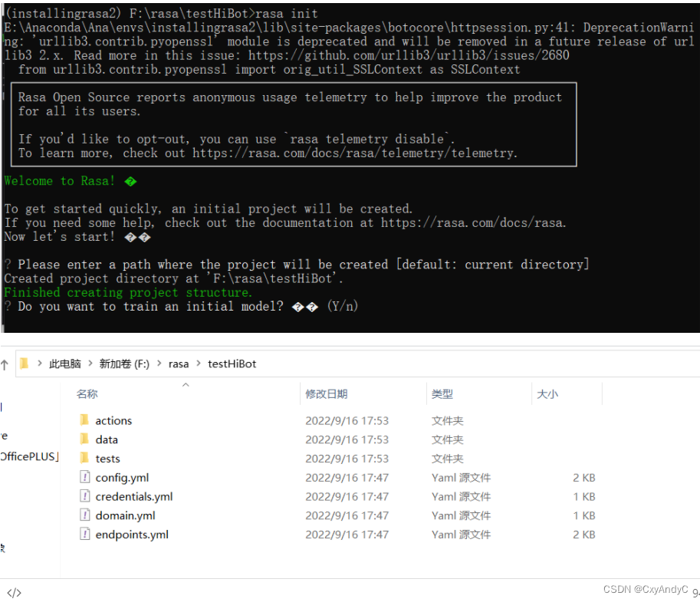
Task: Click the type cell of domain.yml
Action: point(461,516)
